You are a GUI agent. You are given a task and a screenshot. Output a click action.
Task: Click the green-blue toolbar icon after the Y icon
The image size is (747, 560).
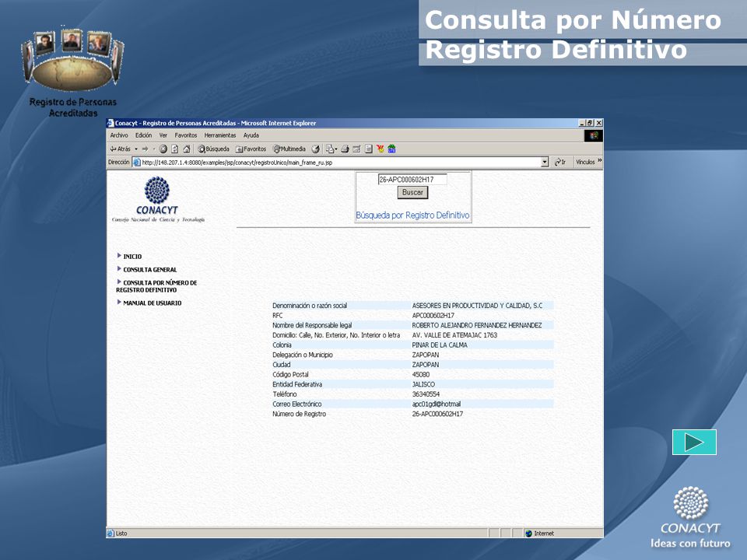point(391,149)
